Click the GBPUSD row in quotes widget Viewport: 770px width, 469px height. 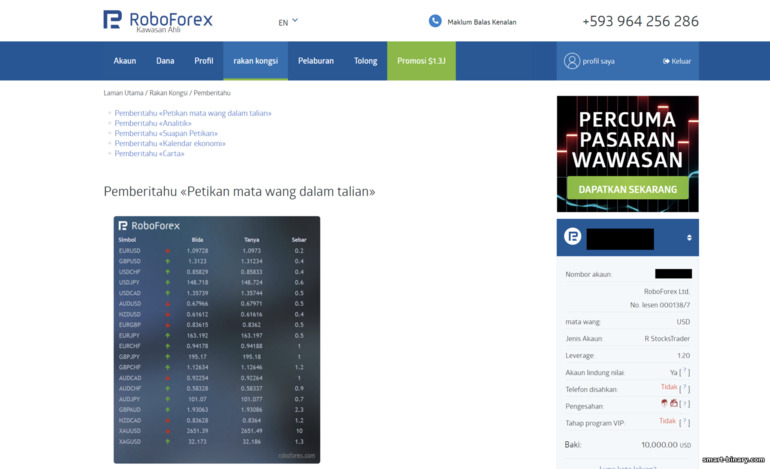(x=217, y=261)
